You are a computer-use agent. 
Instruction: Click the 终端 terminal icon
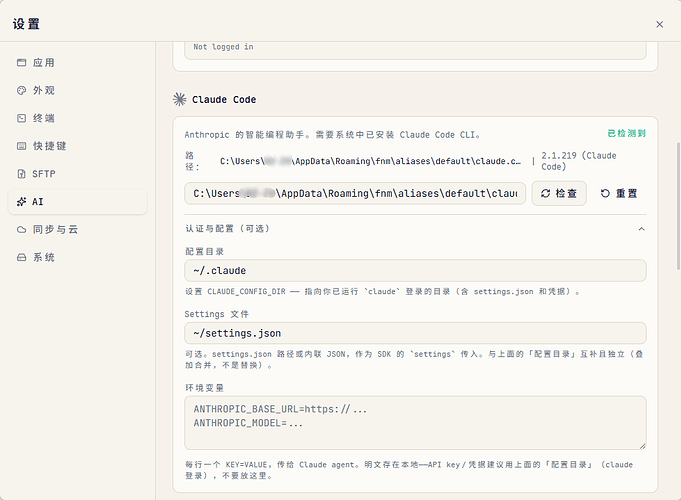click(x=21, y=118)
